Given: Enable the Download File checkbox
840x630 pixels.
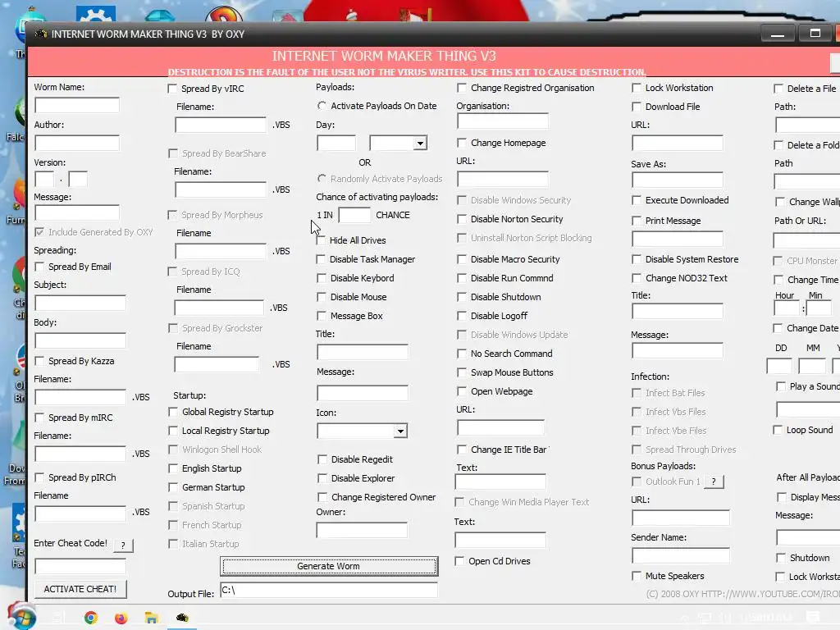Looking at the screenshot, I should (x=637, y=107).
